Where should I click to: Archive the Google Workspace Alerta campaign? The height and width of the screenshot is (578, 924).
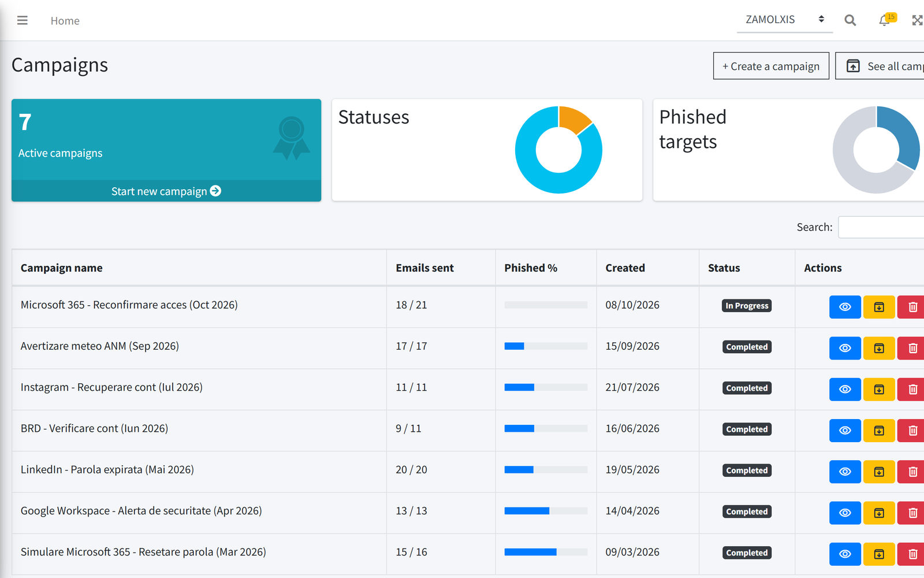tap(879, 513)
